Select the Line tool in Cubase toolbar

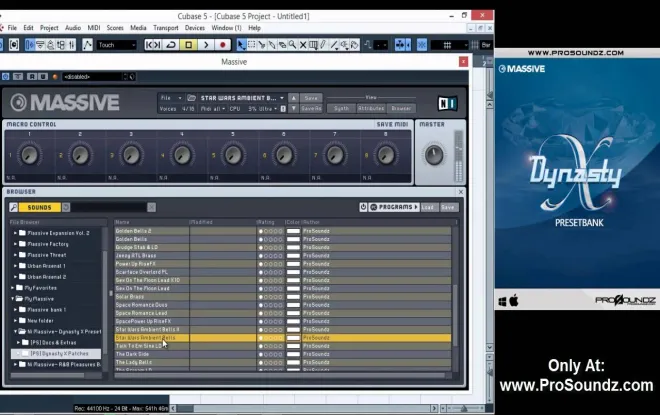coord(335,45)
